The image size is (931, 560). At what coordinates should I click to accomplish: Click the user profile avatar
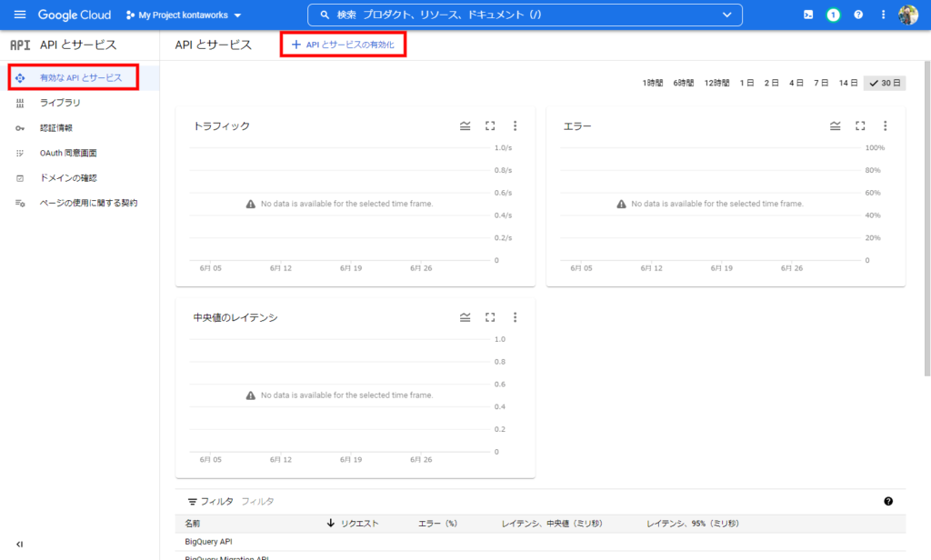click(908, 15)
